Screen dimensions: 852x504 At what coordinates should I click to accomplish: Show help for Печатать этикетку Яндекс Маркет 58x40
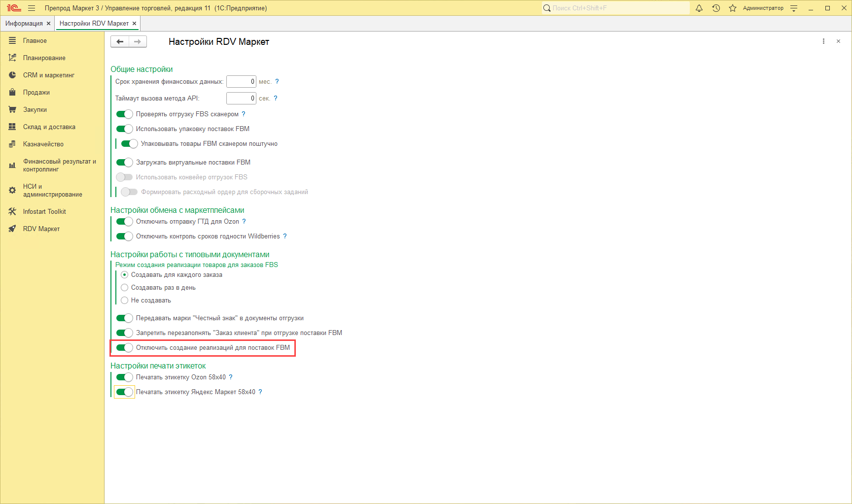(x=260, y=392)
